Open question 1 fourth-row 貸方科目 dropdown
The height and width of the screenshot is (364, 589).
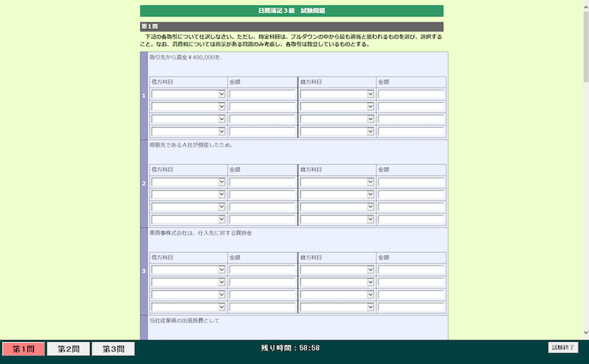tap(337, 132)
